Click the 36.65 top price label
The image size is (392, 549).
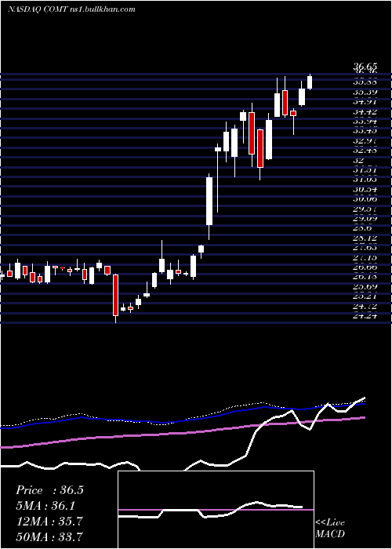click(x=365, y=67)
